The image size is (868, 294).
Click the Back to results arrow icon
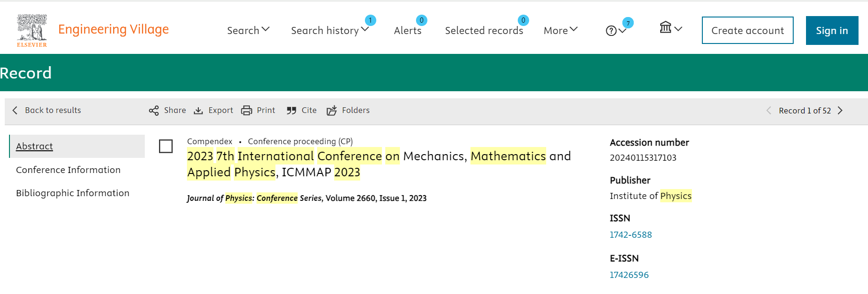[15, 110]
